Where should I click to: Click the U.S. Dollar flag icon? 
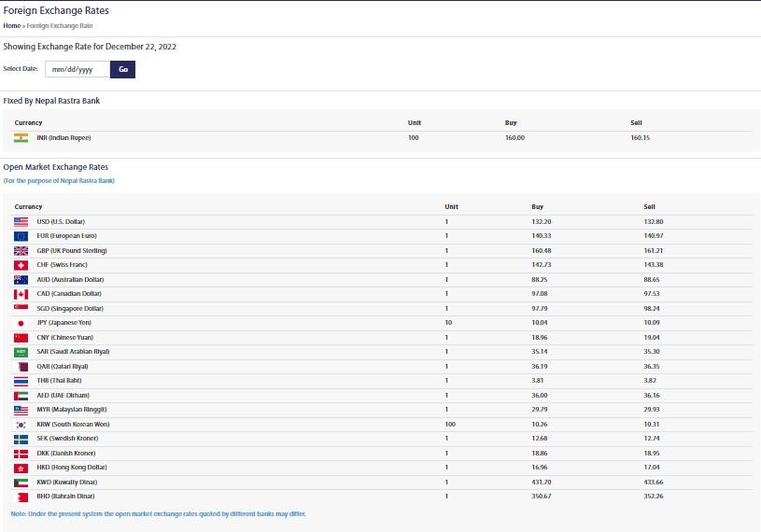pos(21,221)
